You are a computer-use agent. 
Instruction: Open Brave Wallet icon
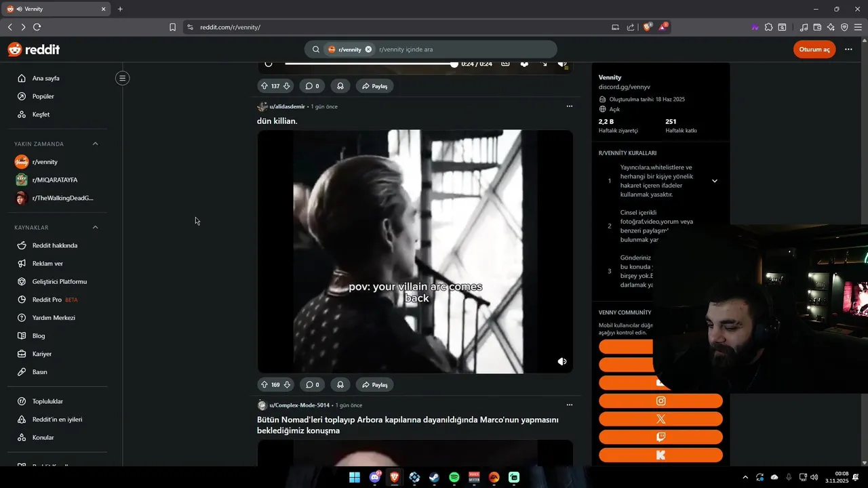(x=817, y=27)
